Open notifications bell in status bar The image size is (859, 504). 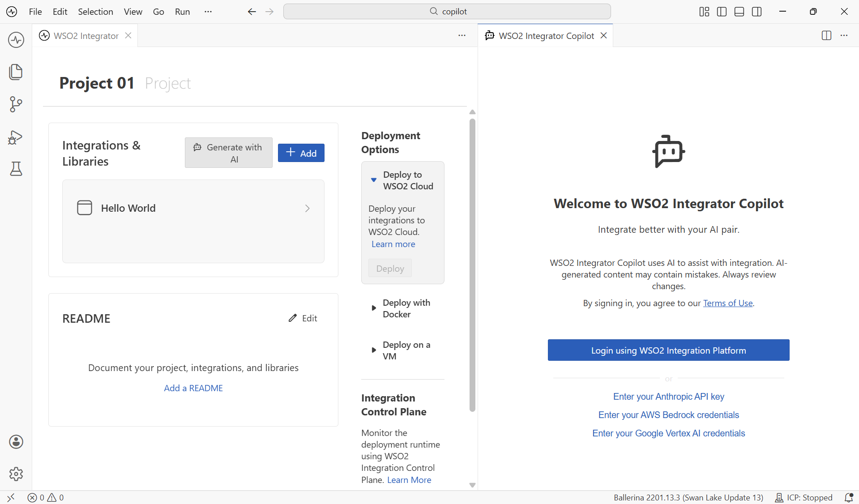(x=848, y=497)
